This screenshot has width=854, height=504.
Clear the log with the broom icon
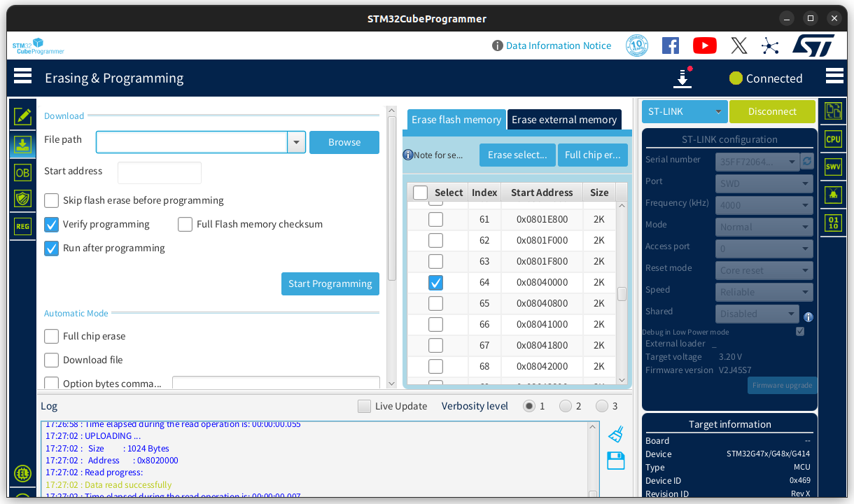point(616,435)
